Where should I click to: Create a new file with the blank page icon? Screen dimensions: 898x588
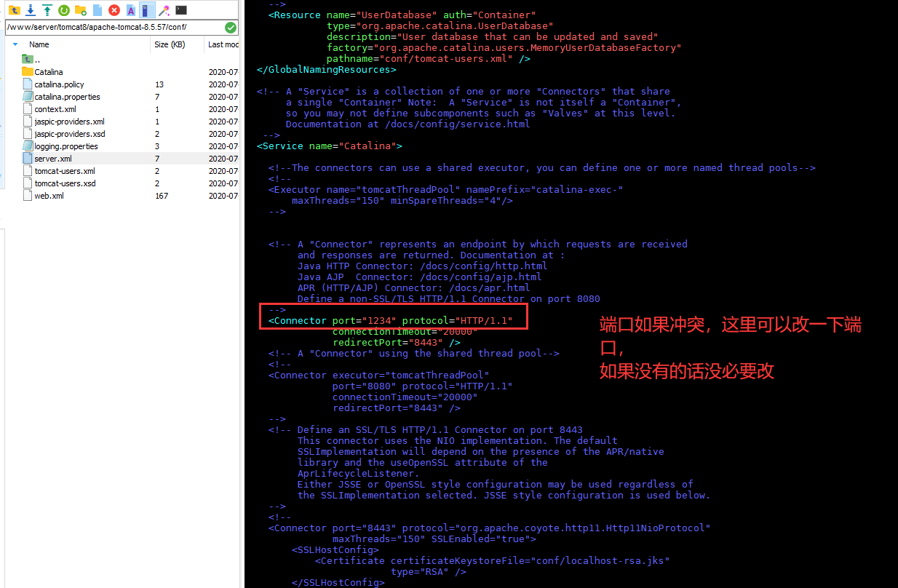coord(98,10)
